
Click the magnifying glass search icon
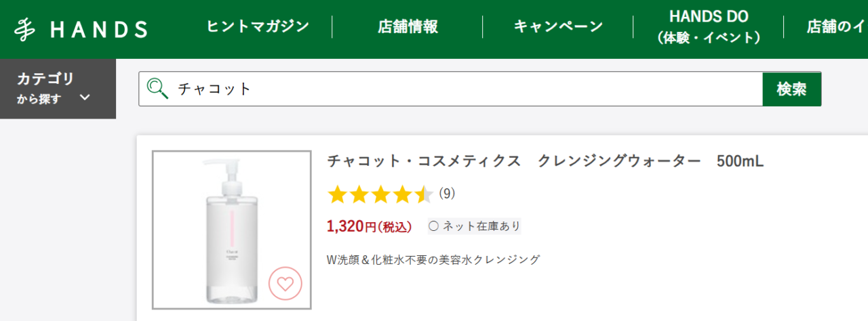(157, 89)
